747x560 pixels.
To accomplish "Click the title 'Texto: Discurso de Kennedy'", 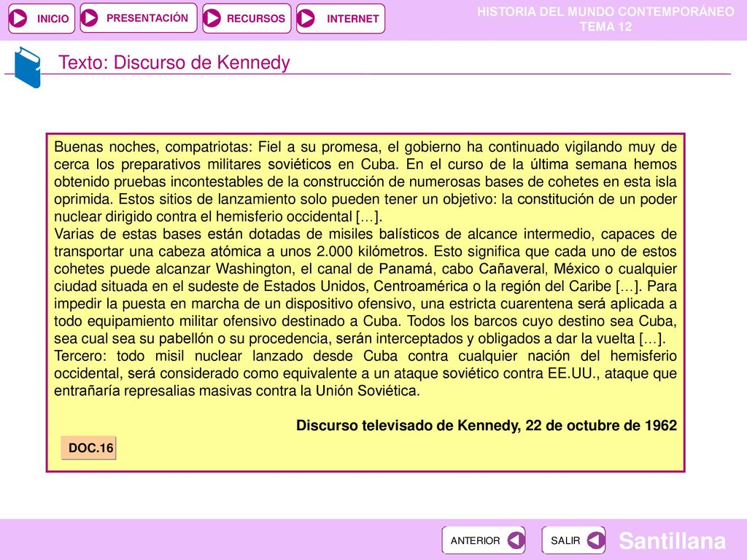I will 174,63.
